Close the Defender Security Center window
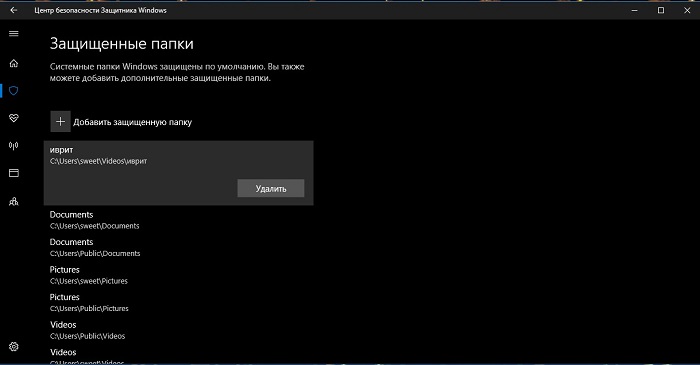The width and height of the screenshot is (700, 365). (687, 10)
